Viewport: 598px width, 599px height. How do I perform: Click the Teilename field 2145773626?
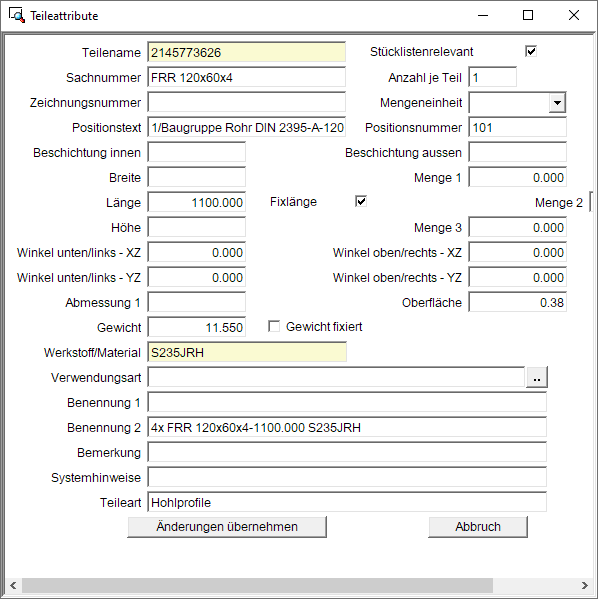[x=247, y=52]
